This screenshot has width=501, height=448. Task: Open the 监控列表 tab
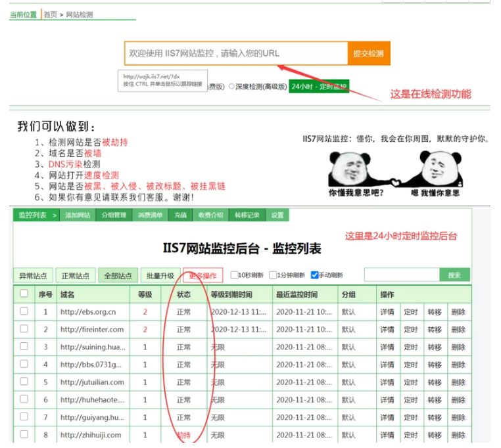(36, 215)
